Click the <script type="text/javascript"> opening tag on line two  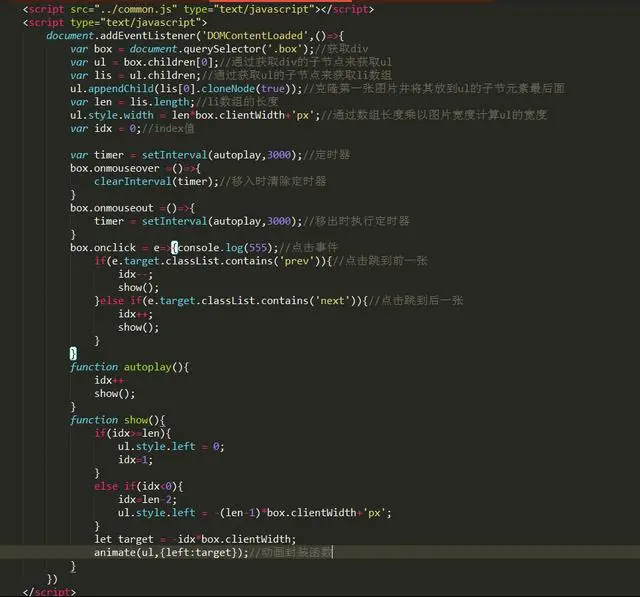pos(115,22)
